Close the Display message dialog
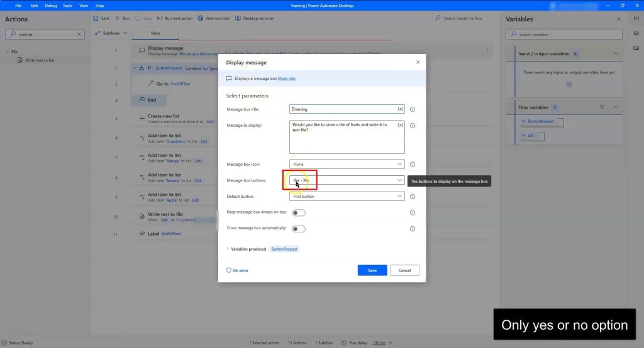 point(418,62)
